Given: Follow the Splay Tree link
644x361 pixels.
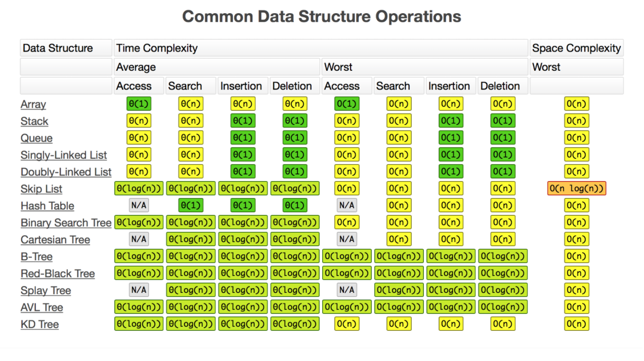Looking at the screenshot, I should click(x=46, y=291).
